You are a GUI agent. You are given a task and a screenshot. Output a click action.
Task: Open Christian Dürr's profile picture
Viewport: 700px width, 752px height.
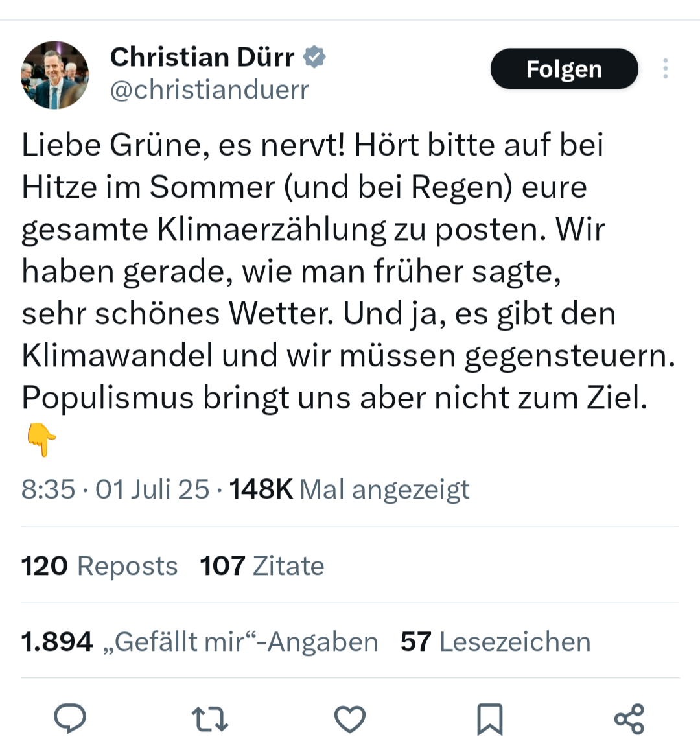(x=54, y=75)
